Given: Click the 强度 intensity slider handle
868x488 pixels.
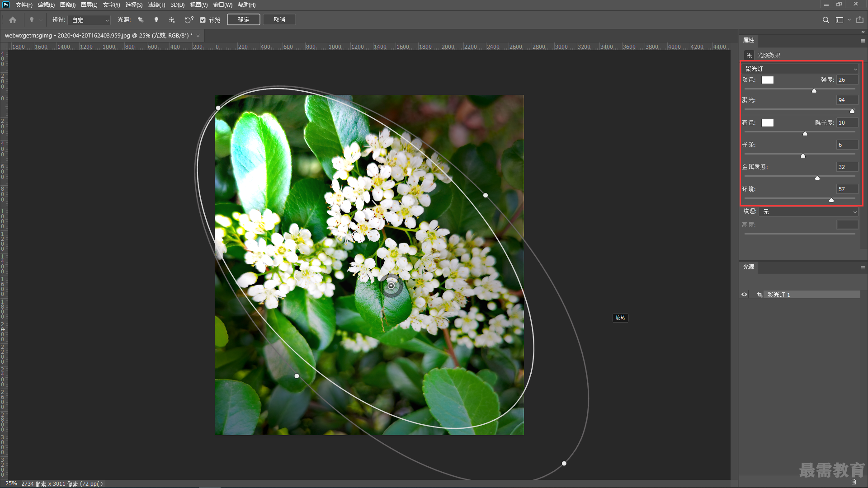Looking at the screenshot, I should [x=814, y=90].
